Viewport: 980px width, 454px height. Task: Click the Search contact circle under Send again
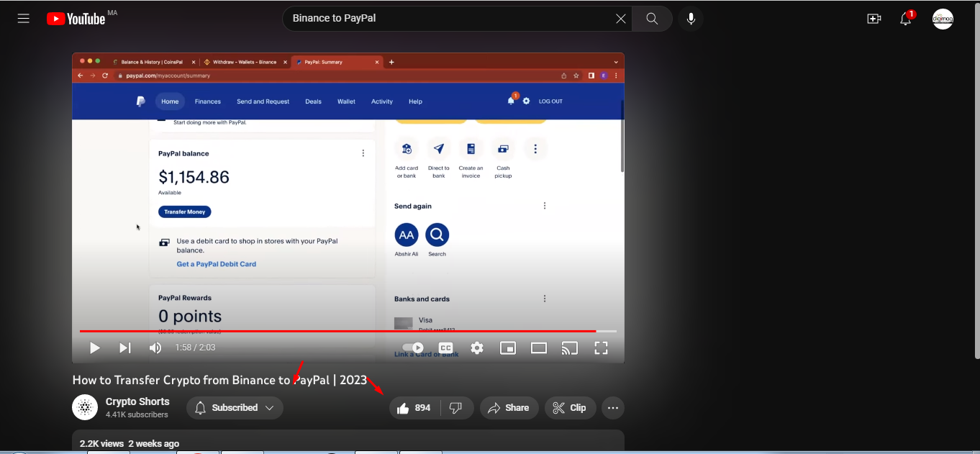coord(437,235)
